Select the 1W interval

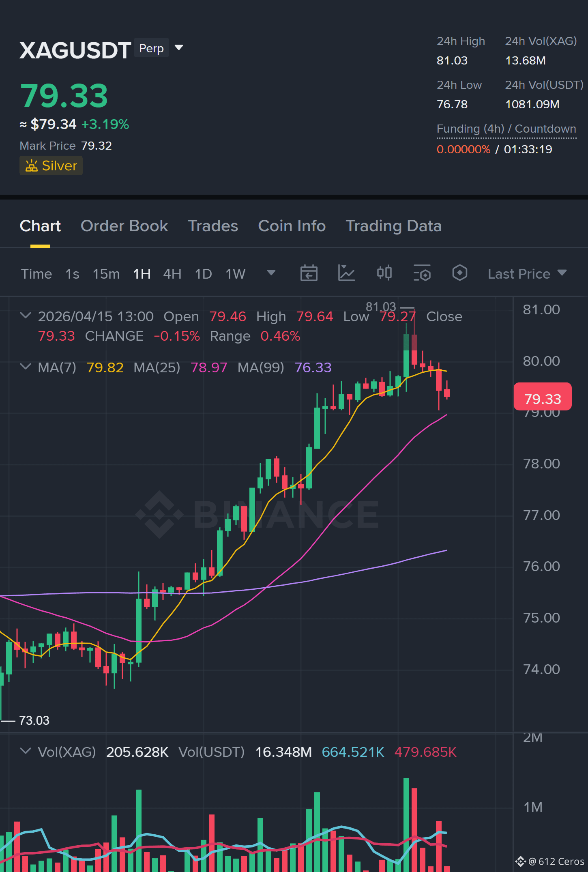[x=235, y=274]
